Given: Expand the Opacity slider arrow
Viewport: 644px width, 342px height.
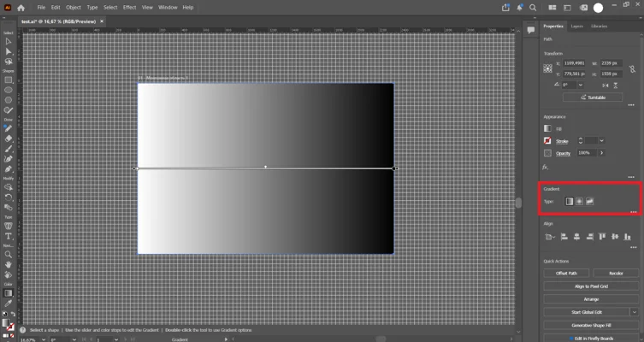Looking at the screenshot, I should click(x=602, y=153).
